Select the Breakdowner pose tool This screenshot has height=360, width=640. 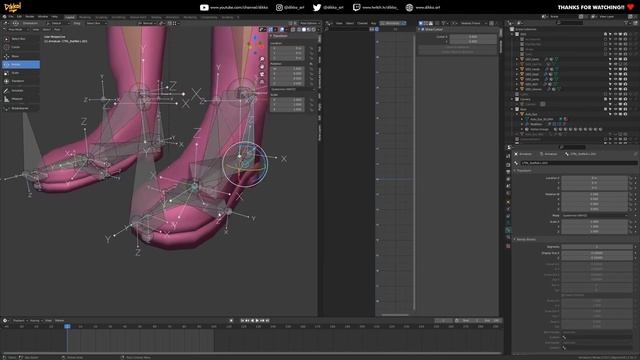click(x=21, y=109)
